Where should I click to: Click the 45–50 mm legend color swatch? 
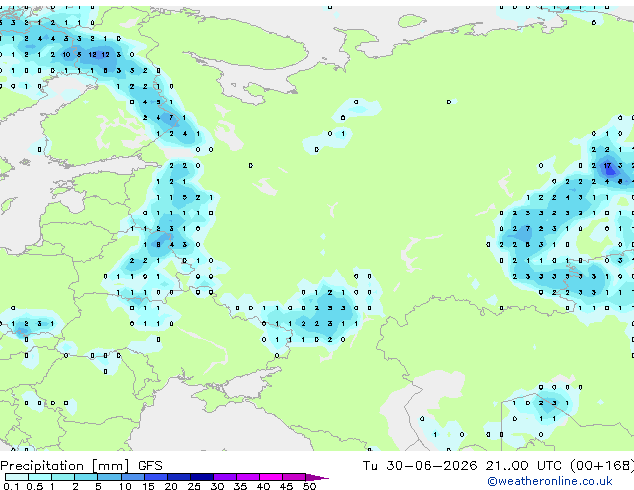point(294,477)
